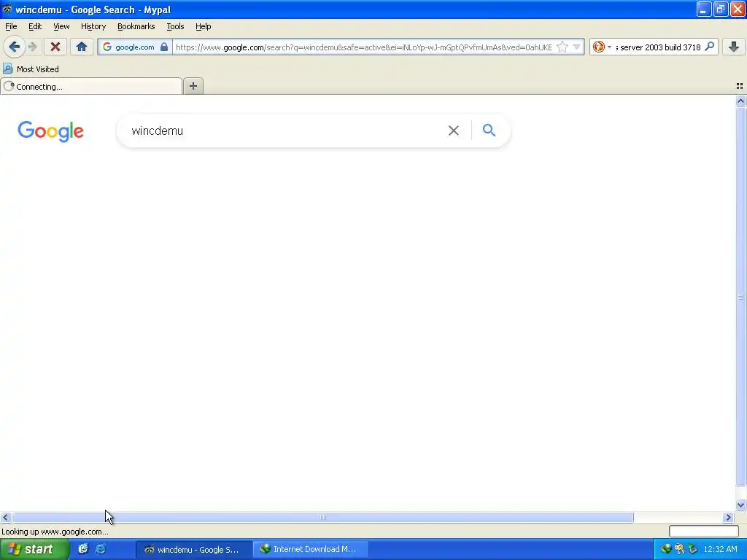The image size is (747, 560).
Task: Open the View menu
Action: pos(61,26)
